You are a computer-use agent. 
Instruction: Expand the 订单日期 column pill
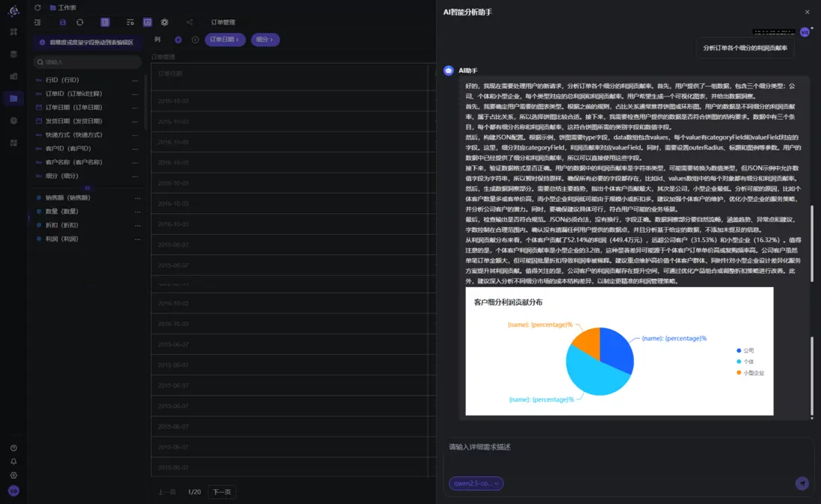tap(224, 40)
